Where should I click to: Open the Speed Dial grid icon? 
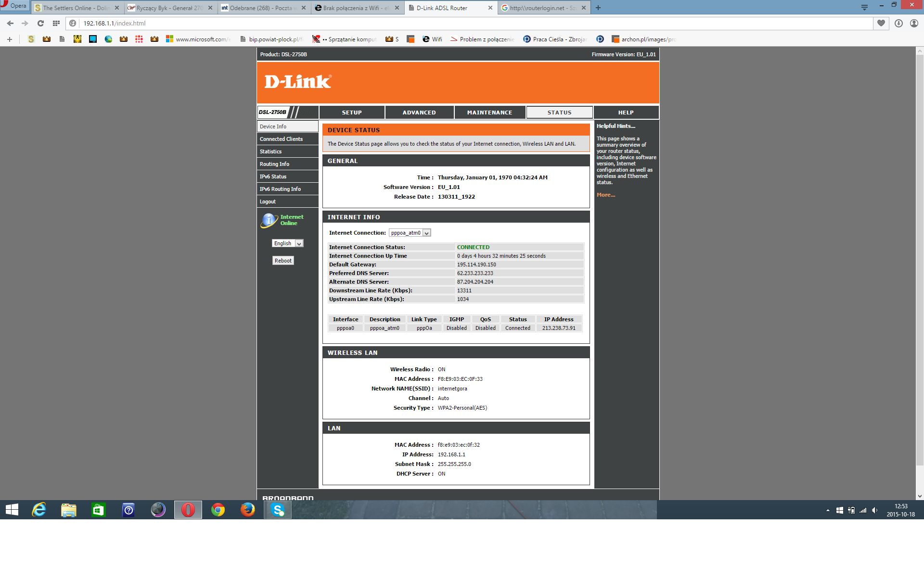point(56,23)
